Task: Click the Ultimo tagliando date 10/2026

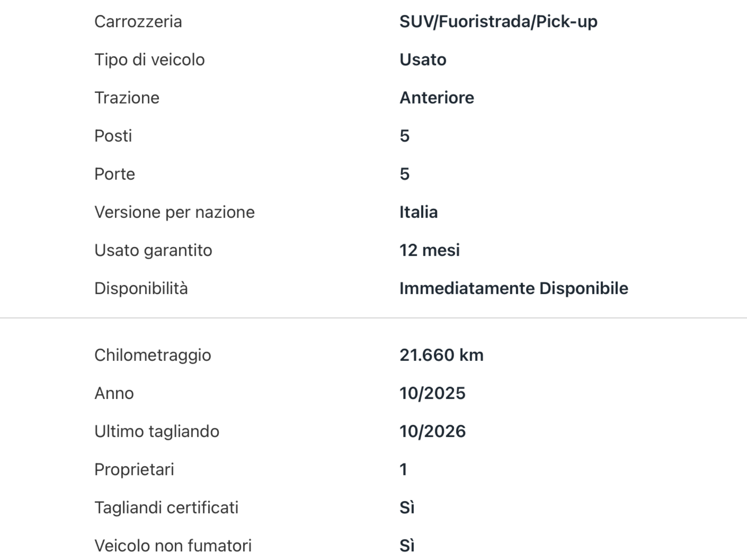Action: 433,431
